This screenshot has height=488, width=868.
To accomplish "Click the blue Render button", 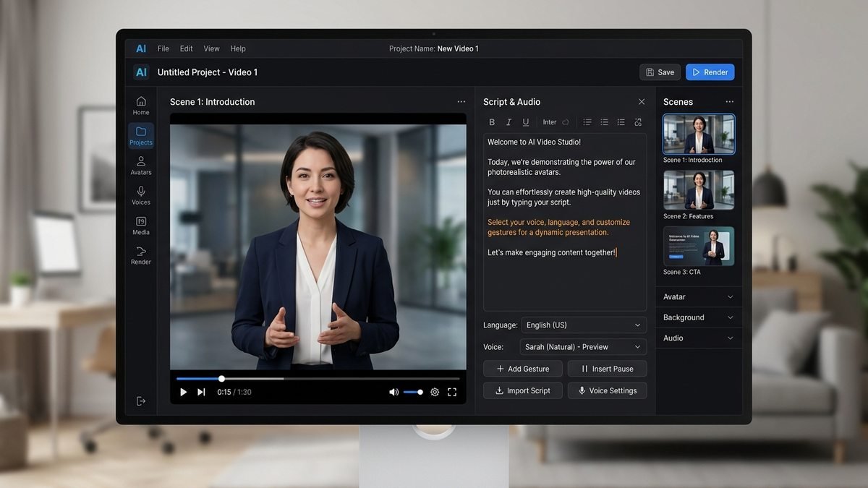I will click(x=710, y=72).
